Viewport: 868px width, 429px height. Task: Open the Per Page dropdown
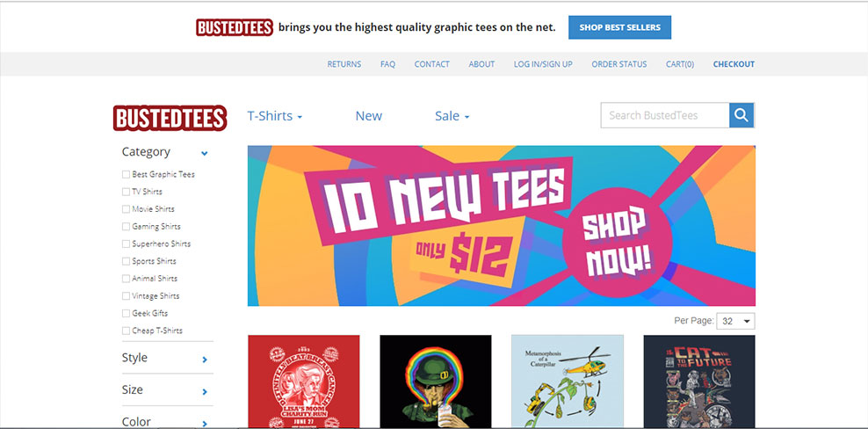click(x=735, y=321)
